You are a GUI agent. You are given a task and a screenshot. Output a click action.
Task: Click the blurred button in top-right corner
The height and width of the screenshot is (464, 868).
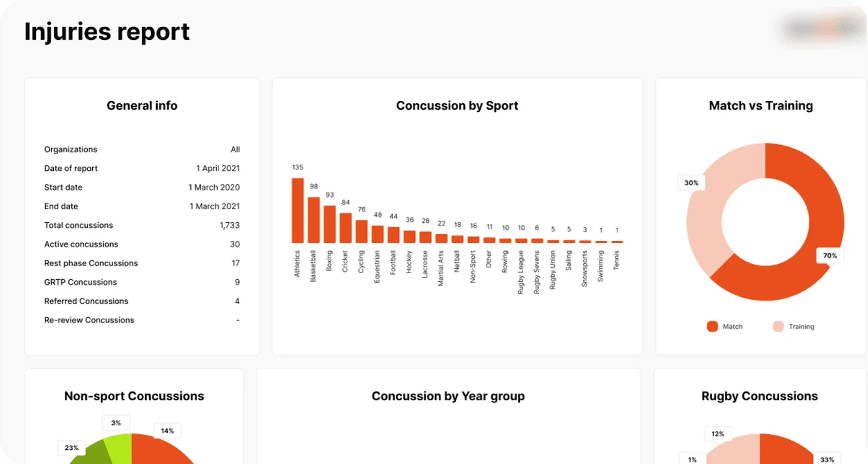coord(824,28)
